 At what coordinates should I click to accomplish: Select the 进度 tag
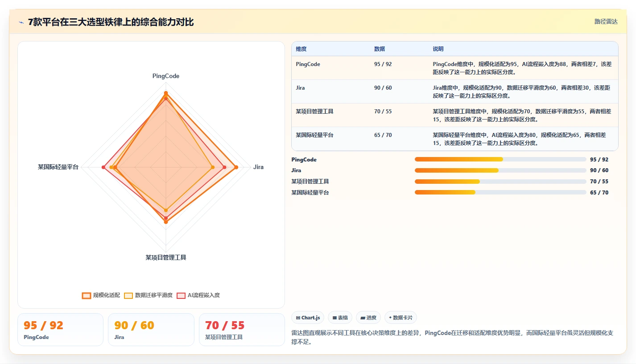point(368,318)
